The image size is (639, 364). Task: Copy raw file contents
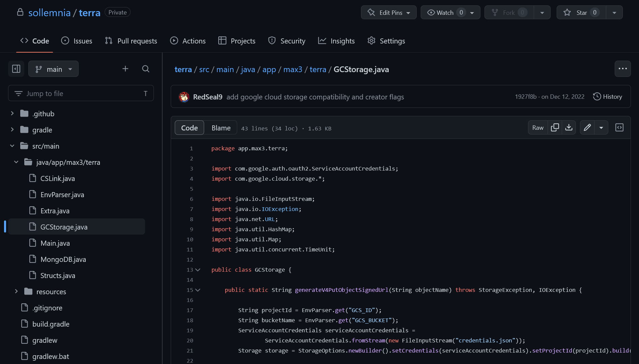click(x=554, y=127)
